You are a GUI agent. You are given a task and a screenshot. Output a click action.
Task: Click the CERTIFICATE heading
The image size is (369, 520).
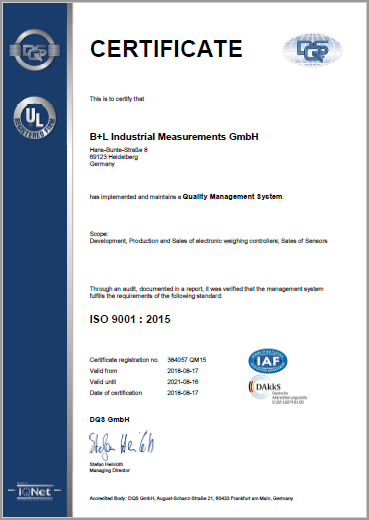pos(166,49)
